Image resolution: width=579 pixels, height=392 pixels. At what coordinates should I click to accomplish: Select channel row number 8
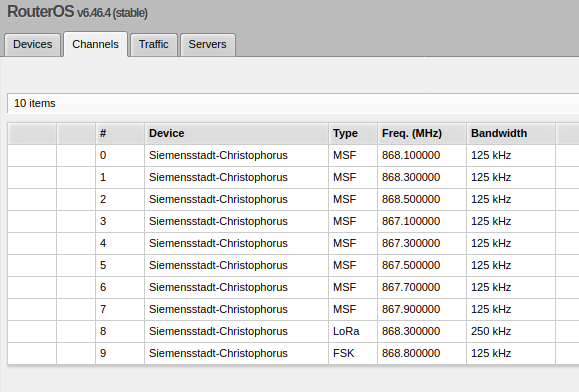[293, 331]
